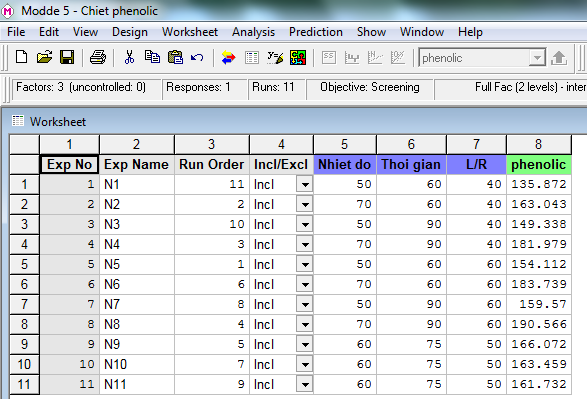Open Incl/Excl dropdown for N8
587x399 pixels.
tap(305, 324)
